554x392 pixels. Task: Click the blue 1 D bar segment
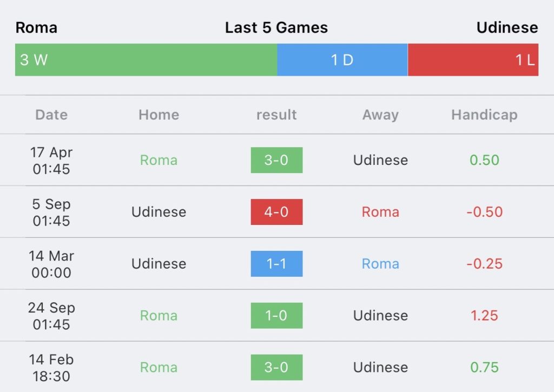pos(342,59)
